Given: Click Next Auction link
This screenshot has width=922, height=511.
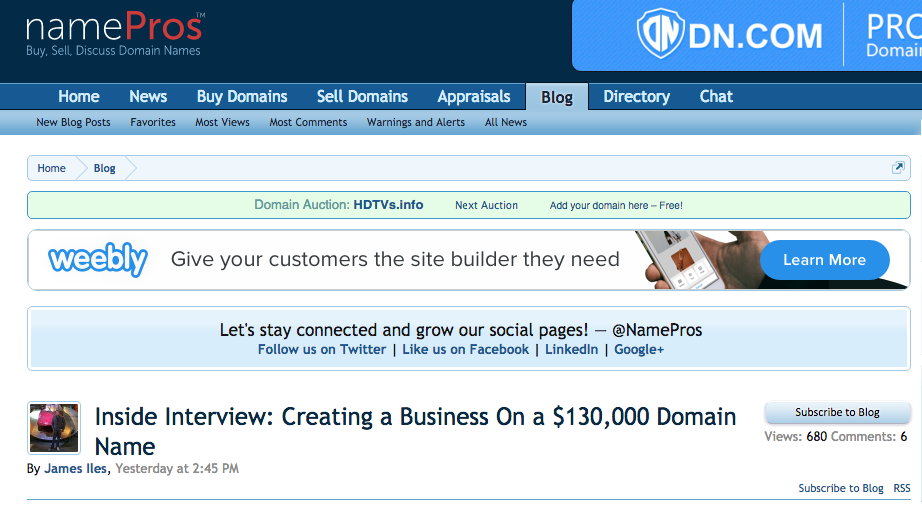Looking at the screenshot, I should pyautogui.click(x=486, y=205).
